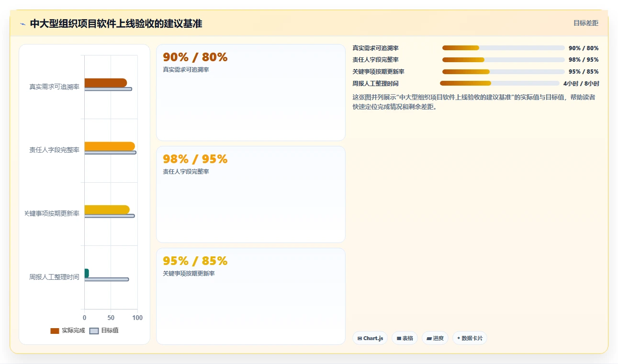Image resolution: width=618 pixels, height=364 pixels.
Task: Click the 关键事项按期更新率 progress bar
Action: (504, 72)
